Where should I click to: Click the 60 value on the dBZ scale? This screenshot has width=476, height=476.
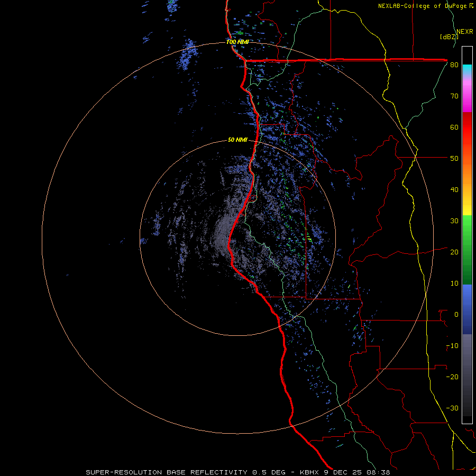pyautogui.click(x=454, y=127)
